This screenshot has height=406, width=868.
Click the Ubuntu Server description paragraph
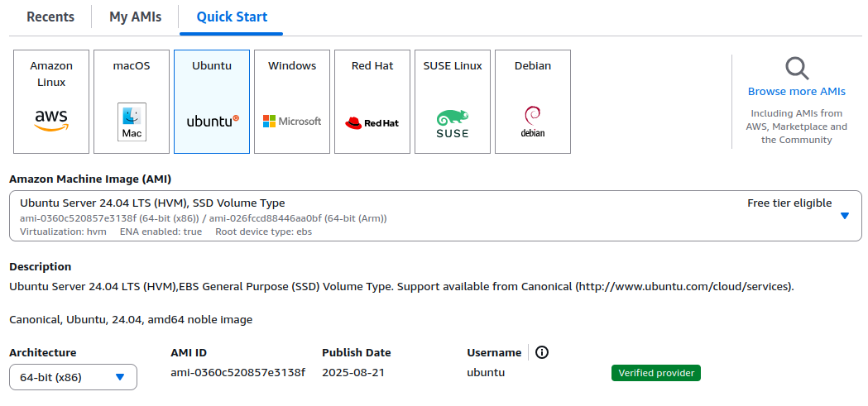[402, 287]
